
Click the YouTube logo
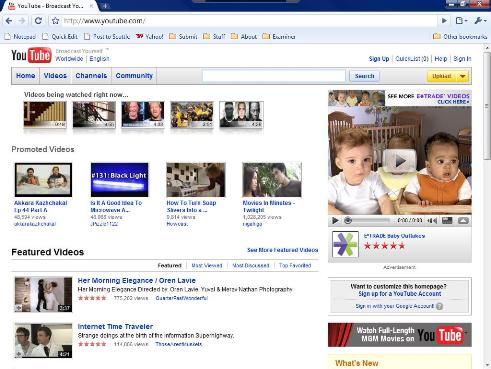click(x=31, y=55)
